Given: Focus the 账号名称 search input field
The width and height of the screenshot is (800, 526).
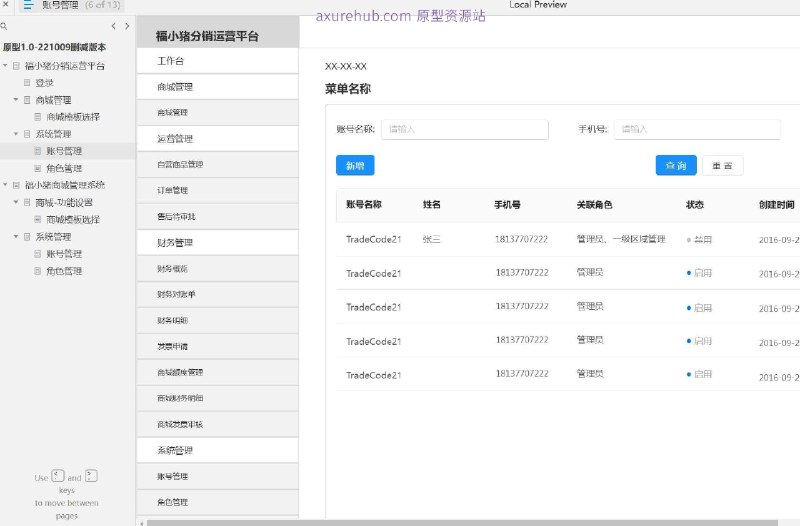Looking at the screenshot, I should click(x=465, y=129).
